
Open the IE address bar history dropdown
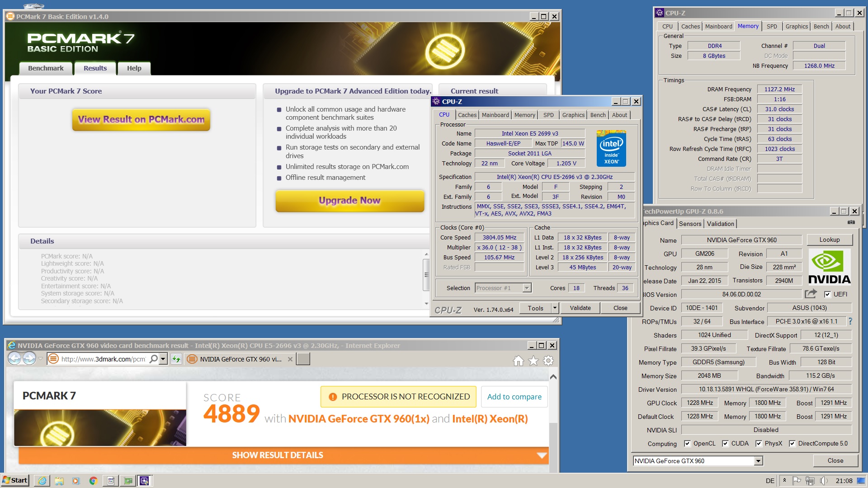click(x=163, y=359)
